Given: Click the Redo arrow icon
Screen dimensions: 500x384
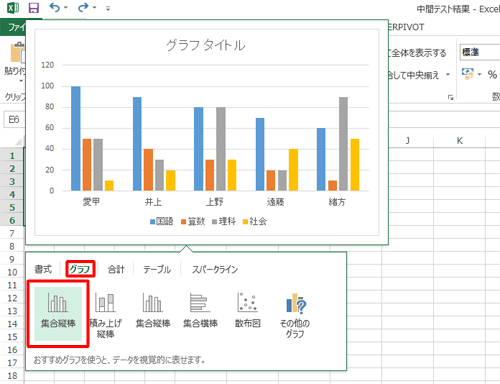Looking at the screenshot, I should pos(83,7).
